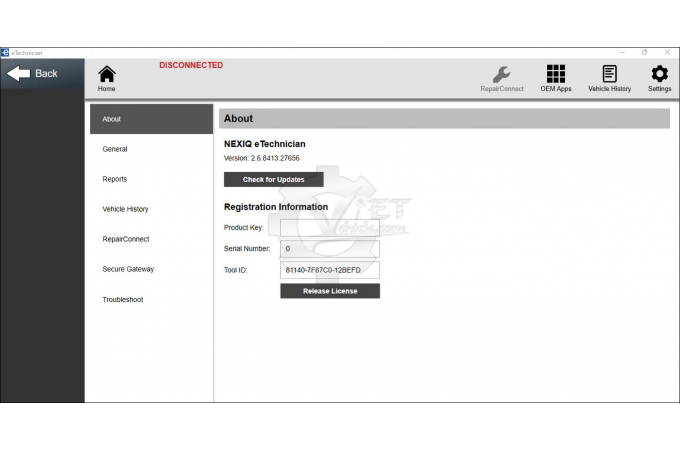Close the eTechnician window
The image size is (680, 450).
click(667, 52)
